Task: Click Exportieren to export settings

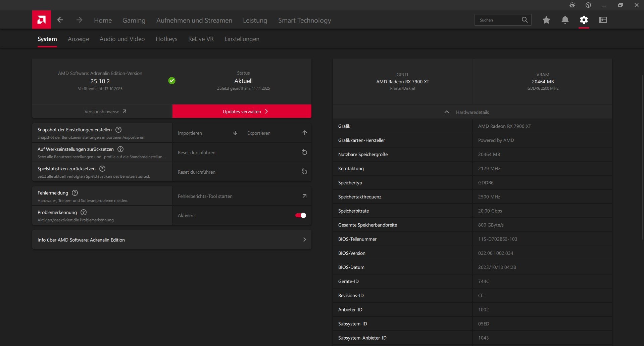Action: [259, 133]
